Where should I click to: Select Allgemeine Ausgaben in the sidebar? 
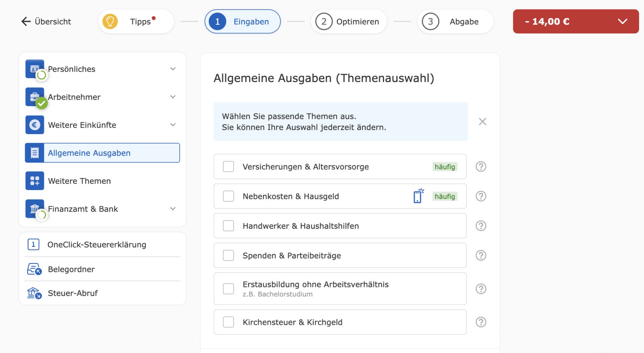click(x=103, y=153)
